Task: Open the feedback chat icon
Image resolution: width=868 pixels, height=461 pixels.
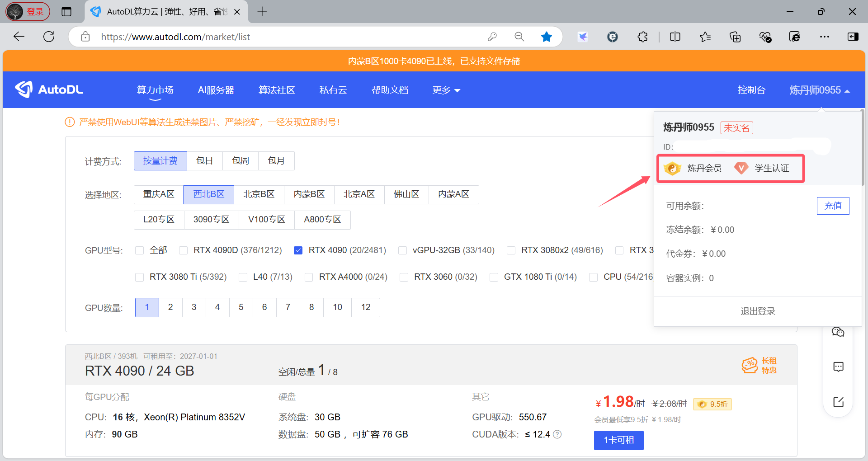Action: [838, 367]
